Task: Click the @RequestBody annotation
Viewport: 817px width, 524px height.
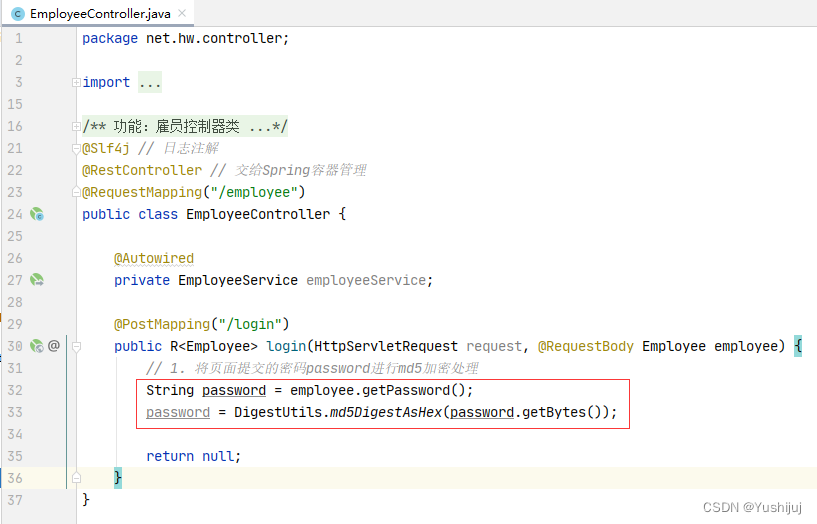Action: click(x=586, y=346)
